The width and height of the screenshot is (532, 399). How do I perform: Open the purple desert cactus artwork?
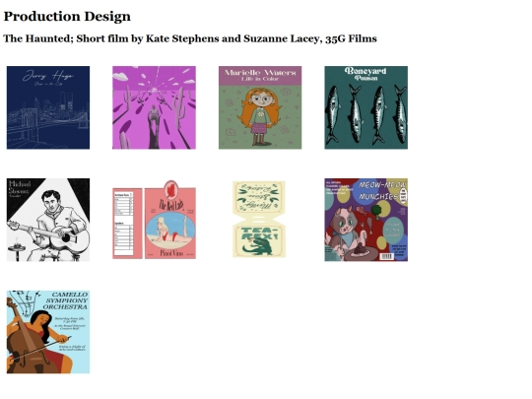point(154,107)
